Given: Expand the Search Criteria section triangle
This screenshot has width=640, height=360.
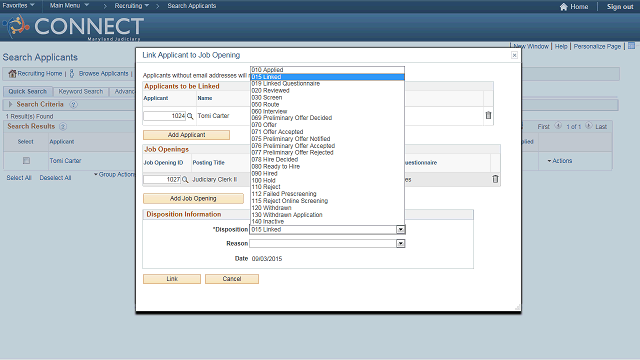Looking at the screenshot, I should (x=11, y=104).
